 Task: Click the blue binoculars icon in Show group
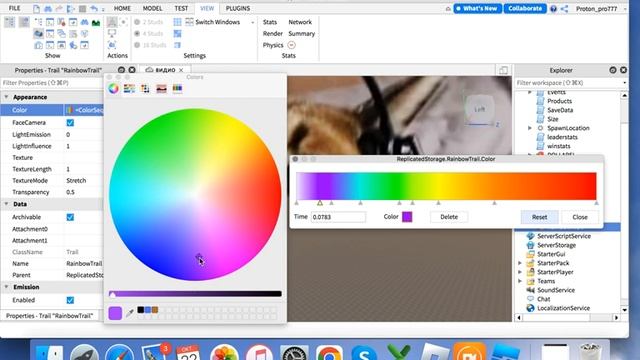84,22
